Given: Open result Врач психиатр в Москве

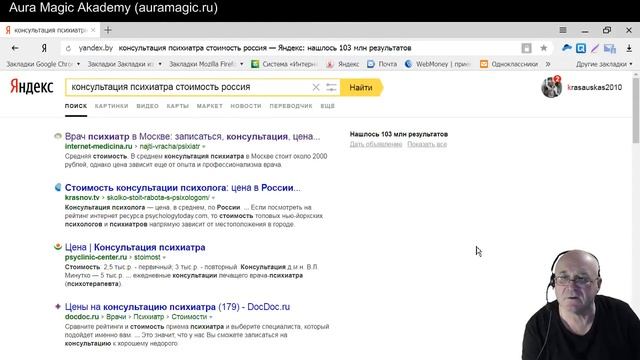Looking at the screenshot, I should tap(192, 136).
